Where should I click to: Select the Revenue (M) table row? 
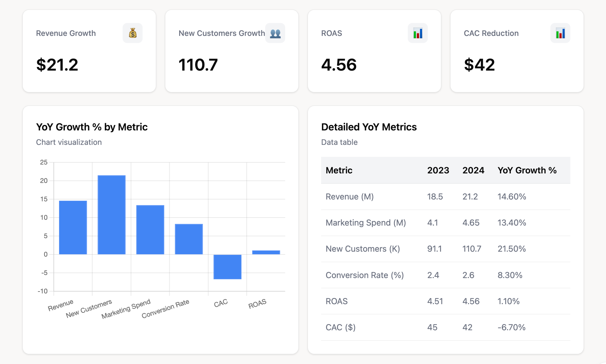click(x=349, y=197)
